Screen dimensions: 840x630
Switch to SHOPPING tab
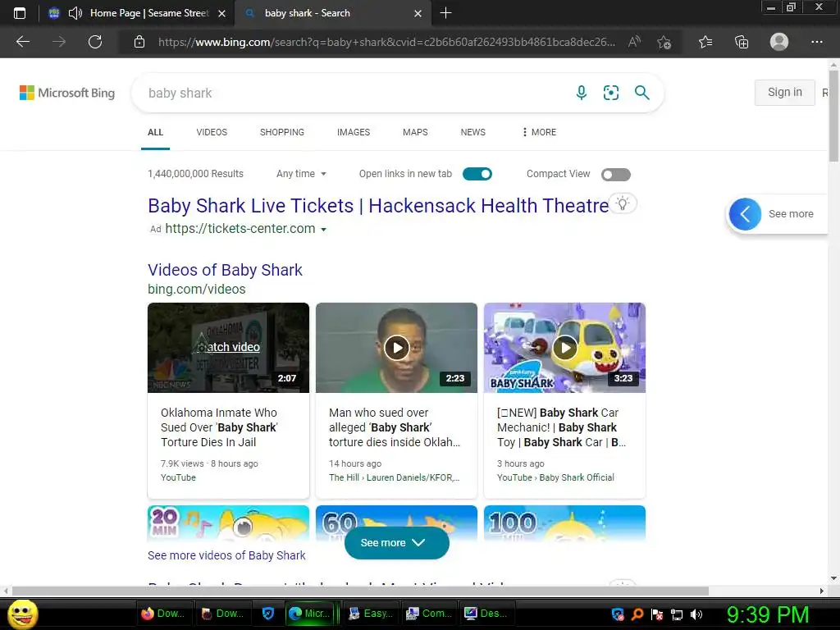(282, 132)
